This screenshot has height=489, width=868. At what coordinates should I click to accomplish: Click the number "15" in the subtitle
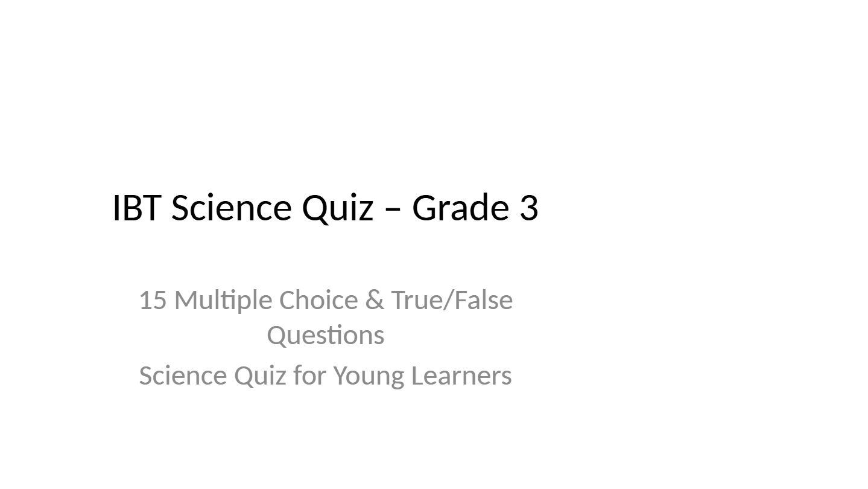pos(153,300)
